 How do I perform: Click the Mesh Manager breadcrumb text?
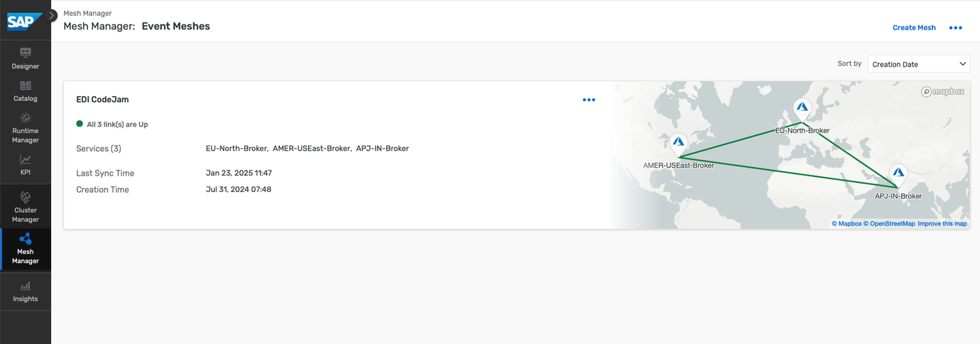(87, 13)
